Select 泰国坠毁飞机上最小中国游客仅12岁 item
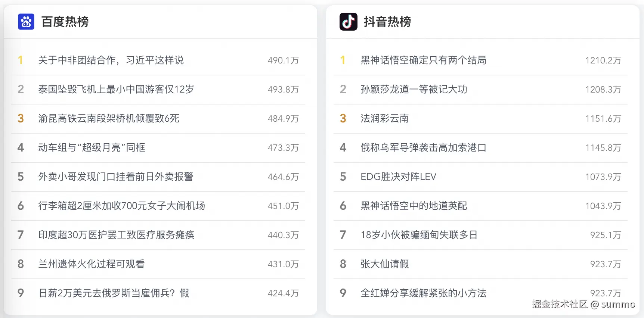 point(116,89)
